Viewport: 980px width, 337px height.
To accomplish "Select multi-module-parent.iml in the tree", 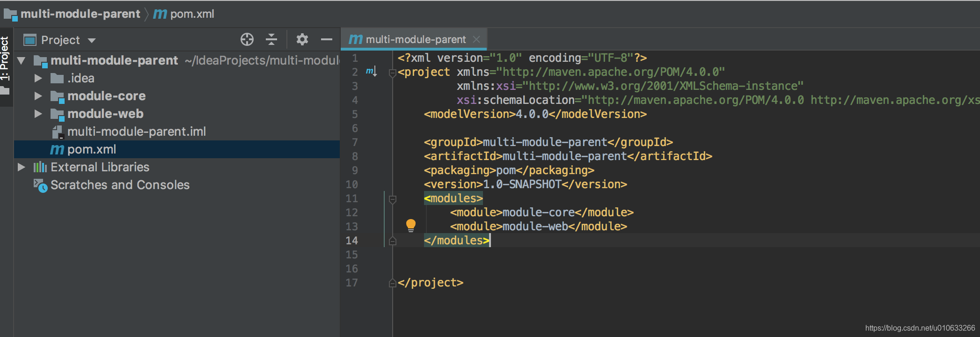I will pyautogui.click(x=177, y=132).
